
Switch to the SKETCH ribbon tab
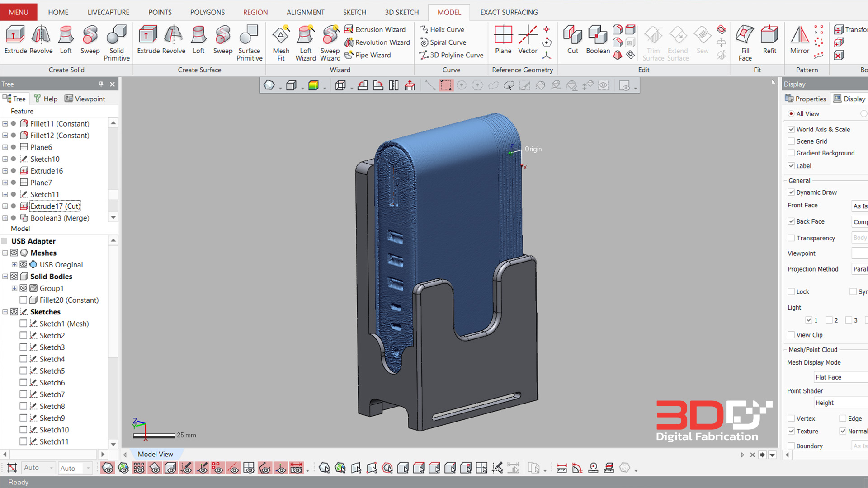coord(354,12)
